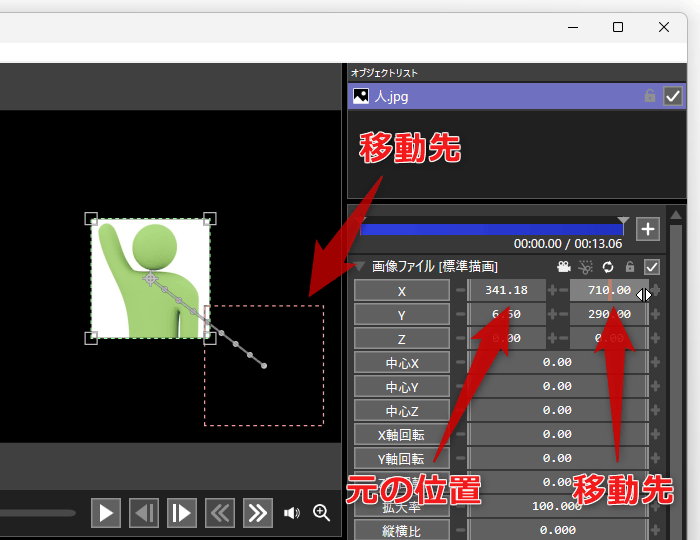
Task: Click the motion path end point
Action: [x=264, y=366]
